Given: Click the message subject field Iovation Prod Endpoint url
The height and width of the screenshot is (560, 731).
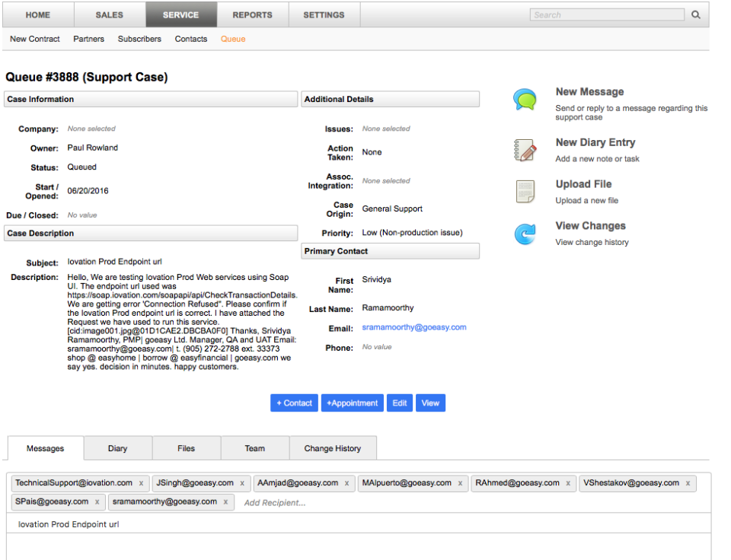Looking at the screenshot, I should point(359,524).
